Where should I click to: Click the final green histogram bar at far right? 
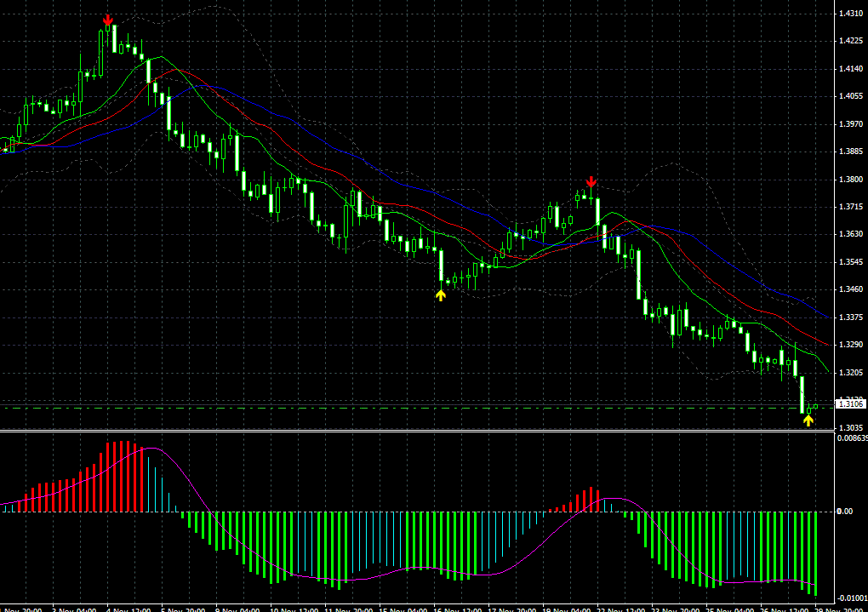click(x=815, y=553)
